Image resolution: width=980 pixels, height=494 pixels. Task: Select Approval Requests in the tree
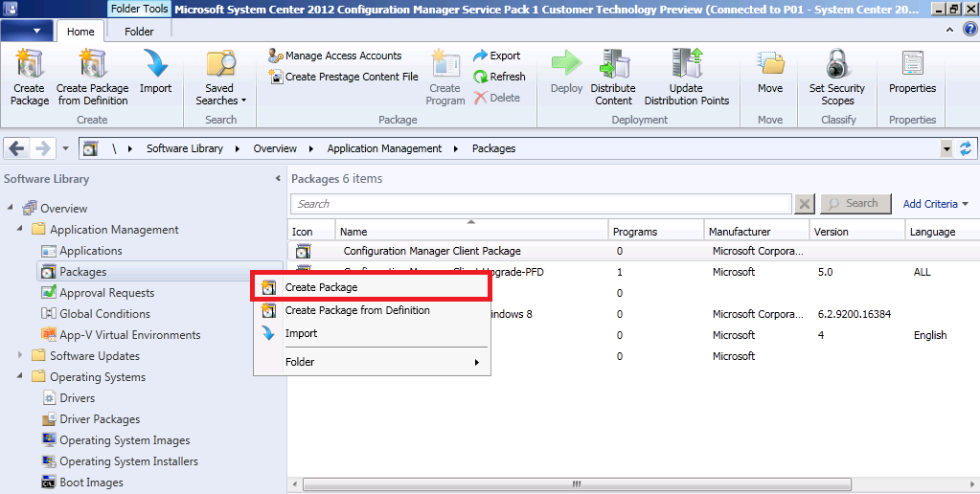coord(107,293)
